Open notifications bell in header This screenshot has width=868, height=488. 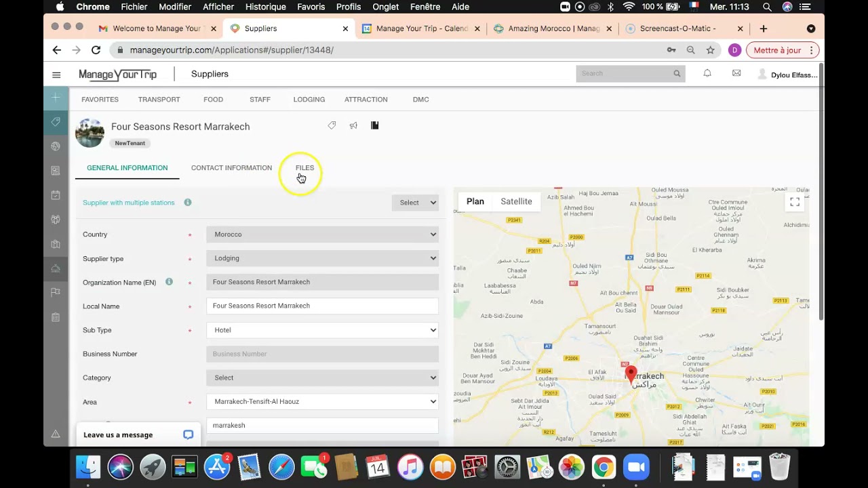[x=707, y=73]
